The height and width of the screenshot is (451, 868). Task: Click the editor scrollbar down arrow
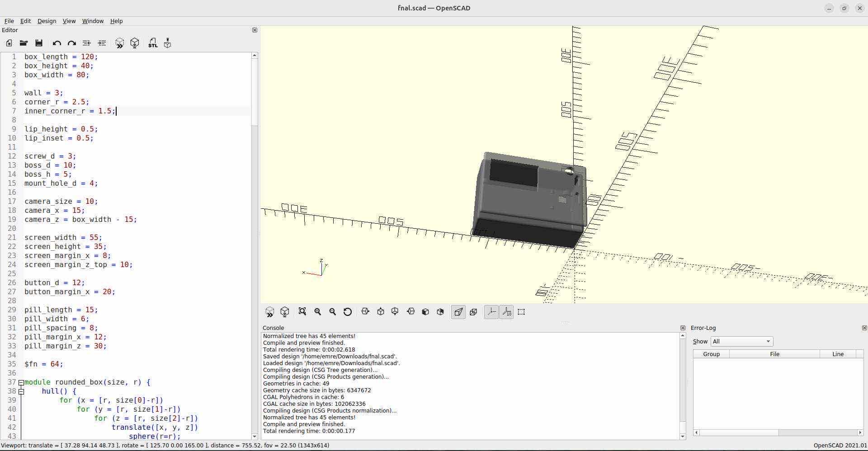[255, 437]
